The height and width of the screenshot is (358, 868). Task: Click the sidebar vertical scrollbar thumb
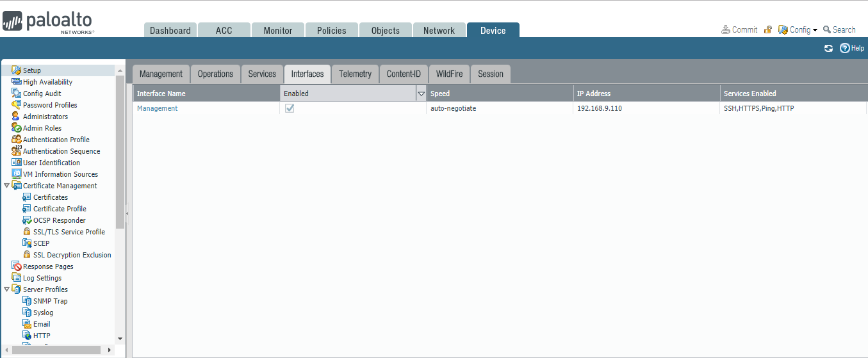(120, 152)
